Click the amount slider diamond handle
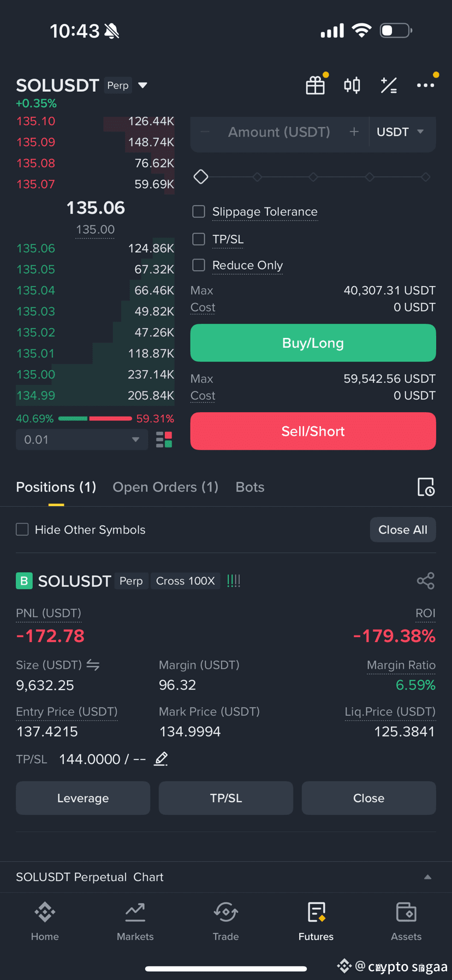 (x=201, y=177)
